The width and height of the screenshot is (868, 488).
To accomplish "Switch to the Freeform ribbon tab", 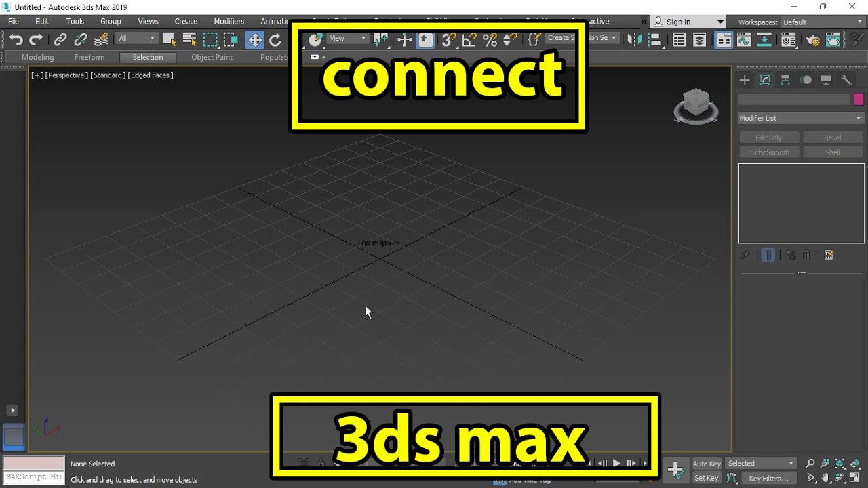I will pyautogui.click(x=90, y=57).
